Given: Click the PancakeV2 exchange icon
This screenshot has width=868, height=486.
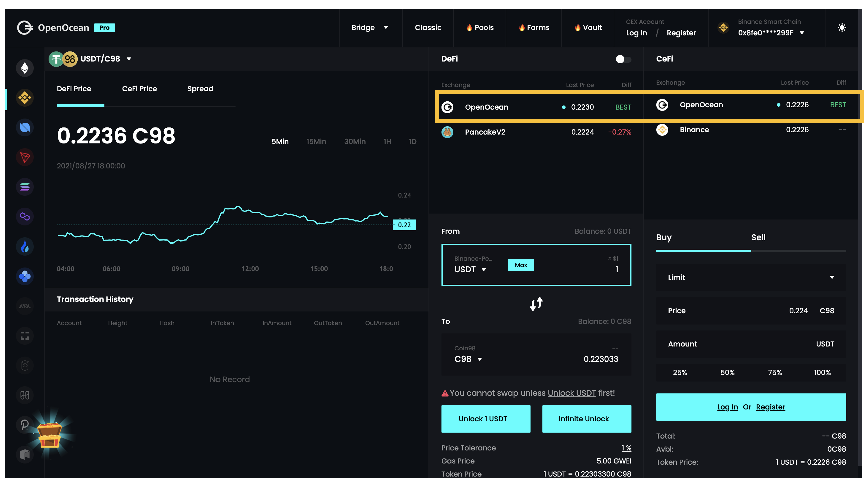Looking at the screenshot, I should (x=447, y=132).
